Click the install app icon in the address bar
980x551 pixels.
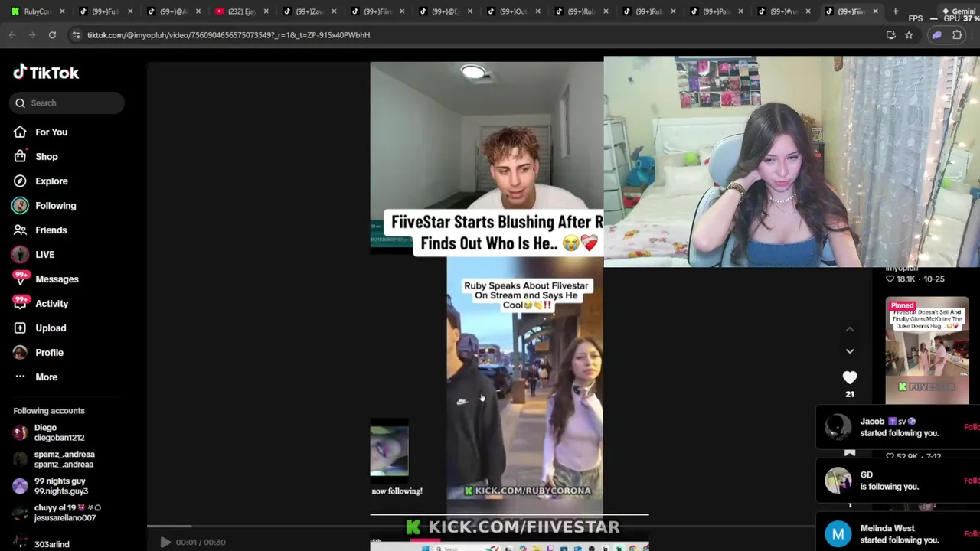890,35
